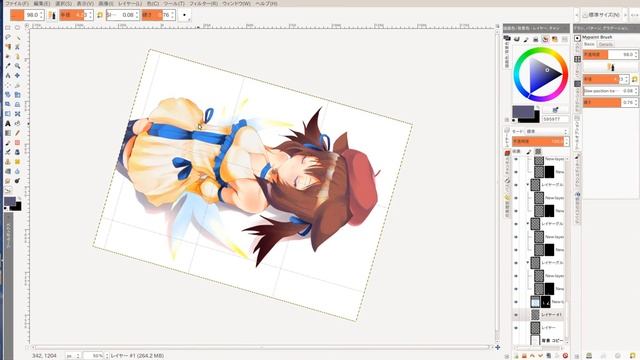Select the Dodge/Burn tool

18,181
